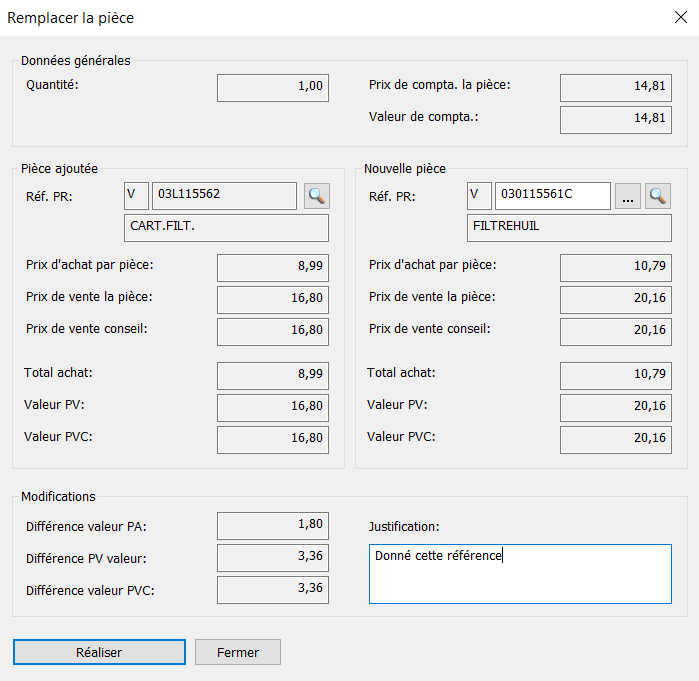Select the 03L115562 reference field
Viewport: 699px width, 681px height.
pyautogui.click(x=224, y=196)
